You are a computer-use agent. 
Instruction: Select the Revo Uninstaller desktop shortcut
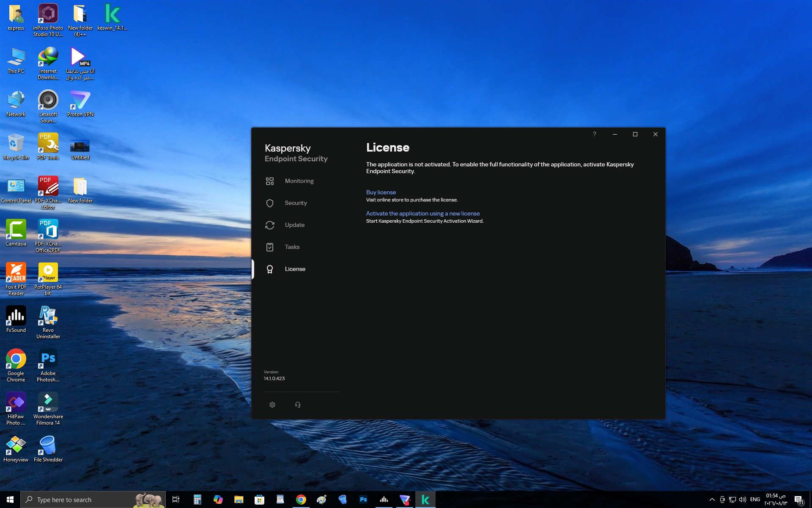tap(48, 323)
